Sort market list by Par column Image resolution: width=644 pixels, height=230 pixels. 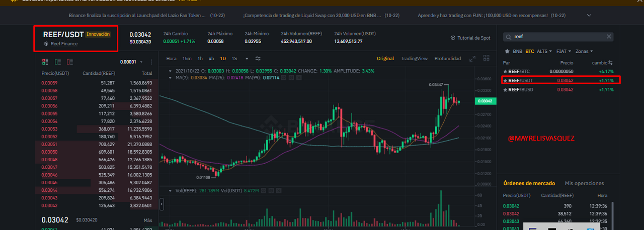point(507,63)
